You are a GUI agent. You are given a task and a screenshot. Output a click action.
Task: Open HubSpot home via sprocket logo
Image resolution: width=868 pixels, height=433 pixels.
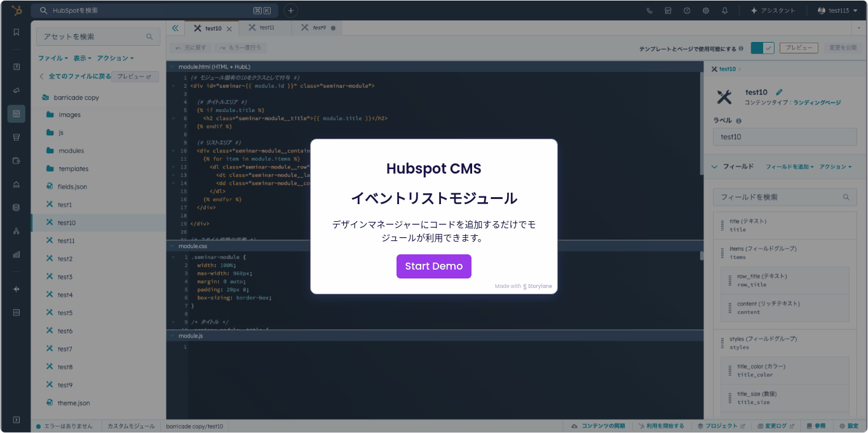tap(16, 11)
